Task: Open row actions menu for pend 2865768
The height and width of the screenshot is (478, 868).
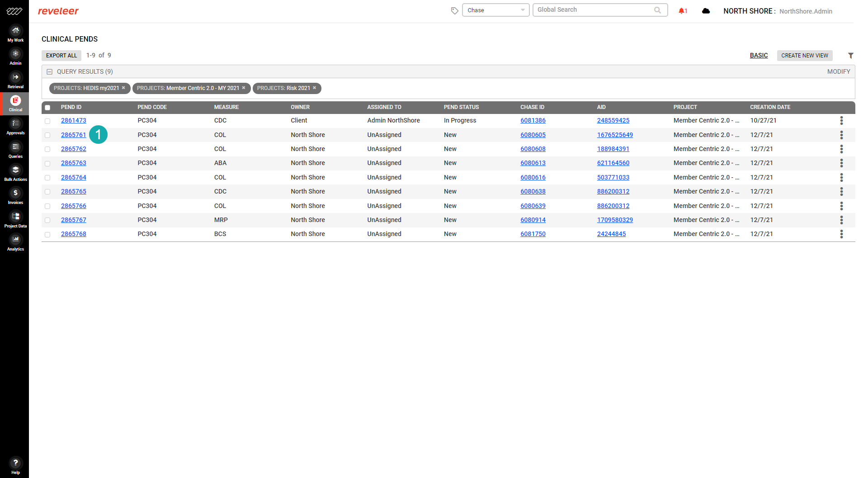Action: (x=841, y=234)
